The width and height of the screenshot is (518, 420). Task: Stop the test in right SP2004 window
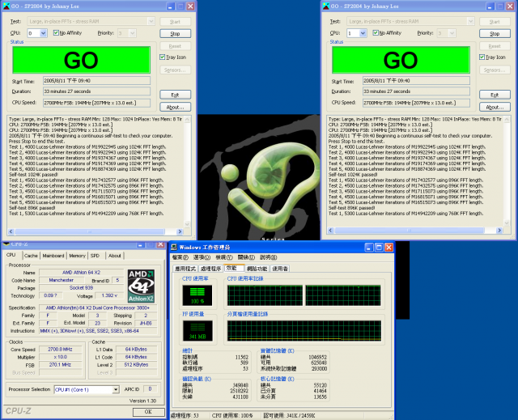click(x=495, y=33)
